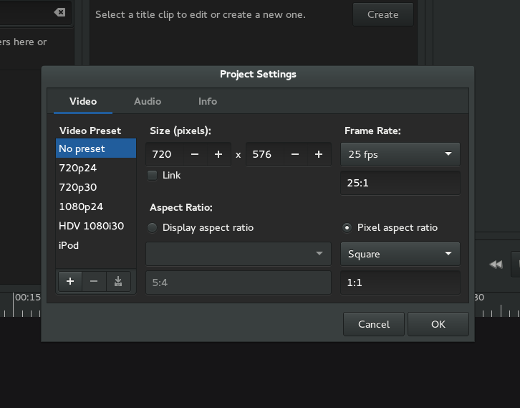Screen dimensions: 520x408
Task: Decrease the width value of 720
Action: pyautogui.click(x=195, y=154)
